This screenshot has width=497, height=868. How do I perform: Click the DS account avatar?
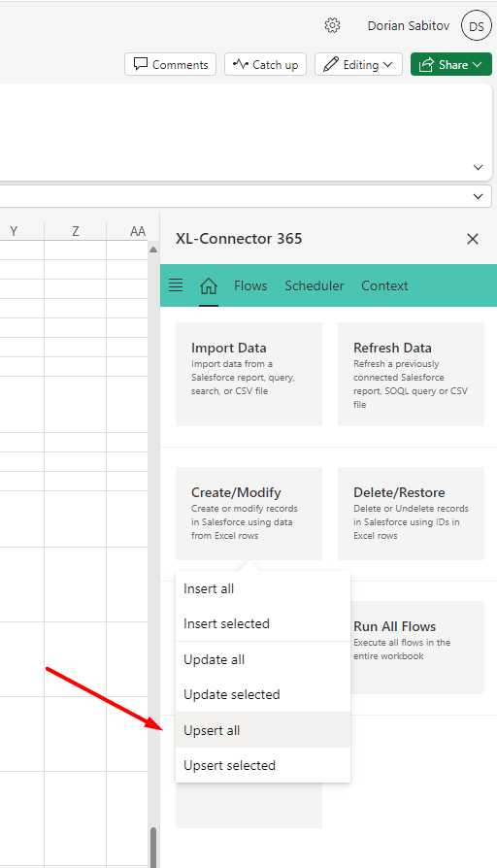pos(476,26)
